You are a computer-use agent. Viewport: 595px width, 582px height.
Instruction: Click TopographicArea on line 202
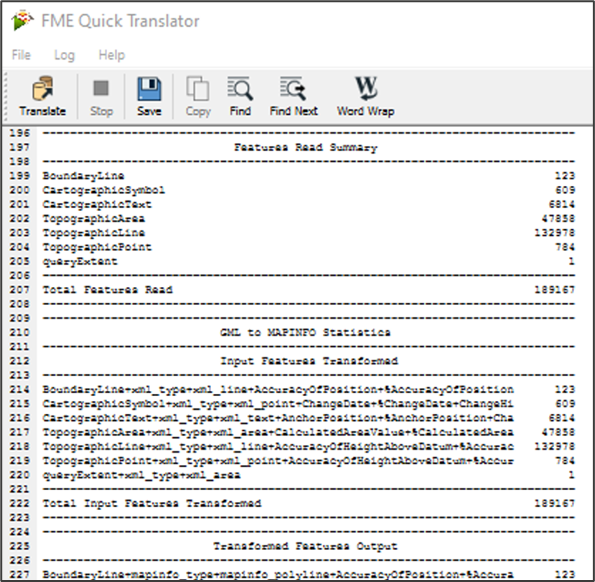pyautogui.click(x=93, y=219)
